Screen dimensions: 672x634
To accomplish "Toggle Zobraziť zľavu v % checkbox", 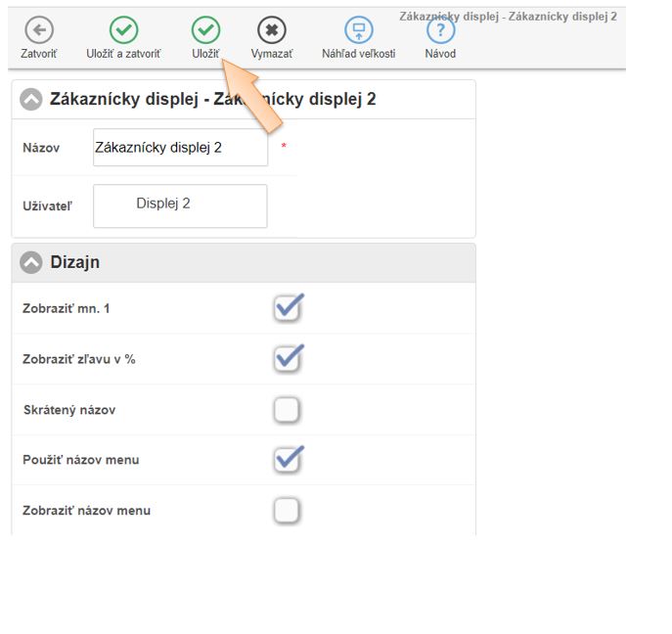I will [x=288, y=359].
